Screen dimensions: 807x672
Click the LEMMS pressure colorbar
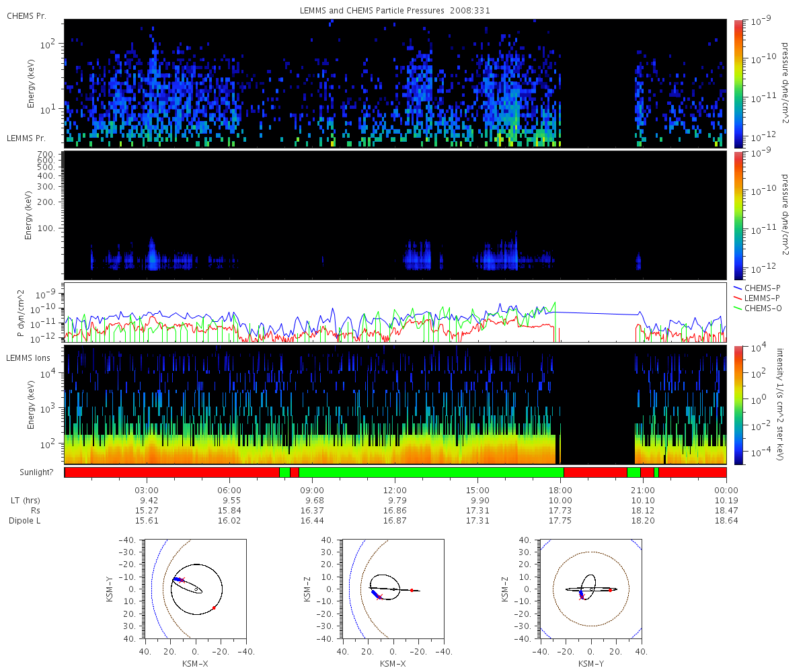click(738, 215)
